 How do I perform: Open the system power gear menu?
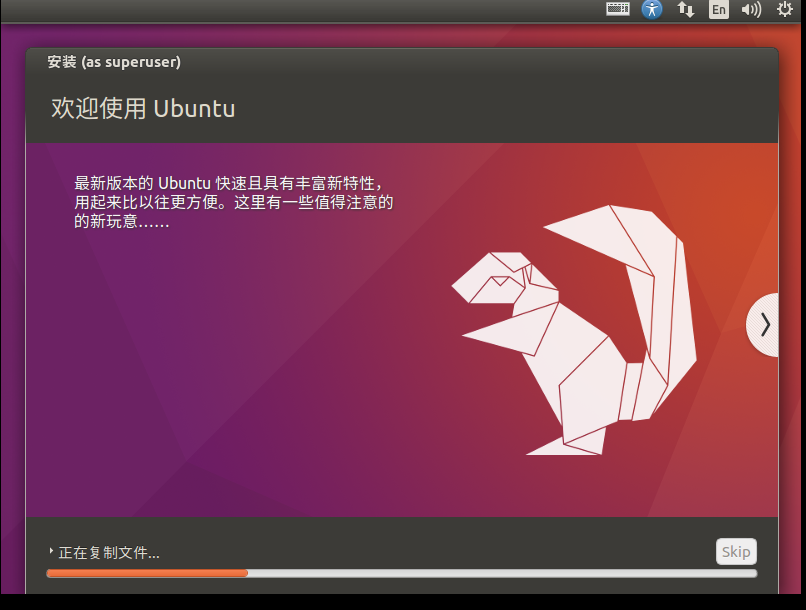click(x=784, y=9)
